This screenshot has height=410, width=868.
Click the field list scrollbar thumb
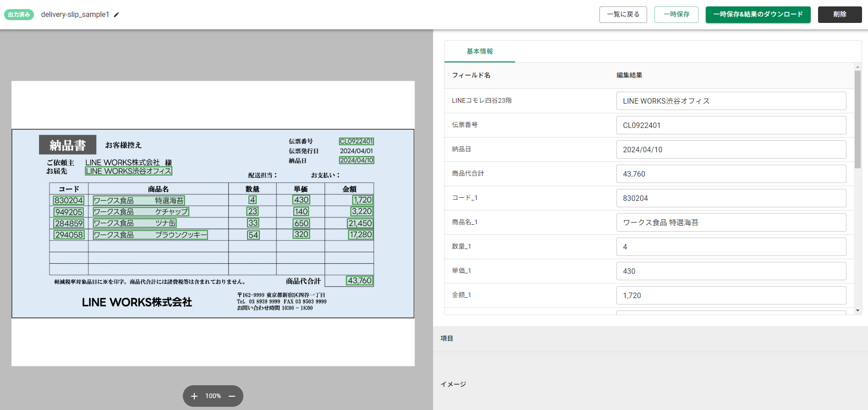tap(857, 119)
